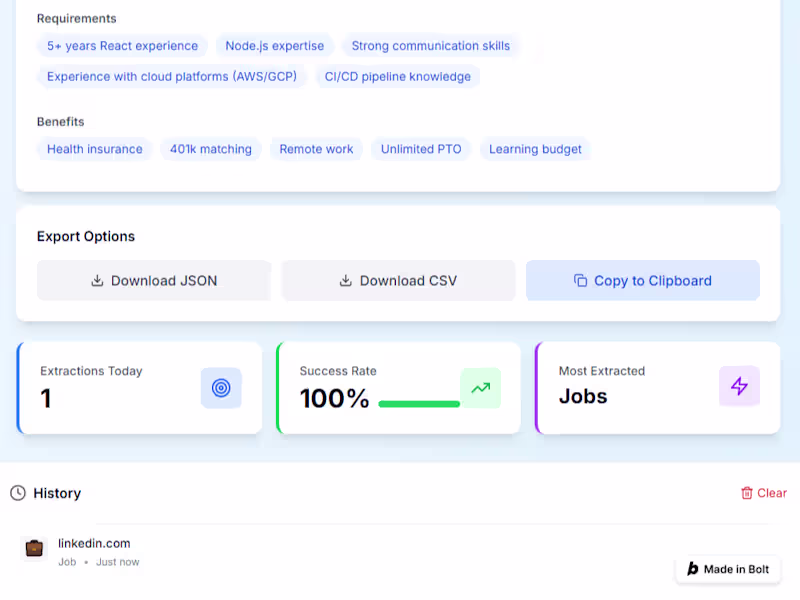Screen dimensions: 800x600
Task: Click the CI/CD pipeline knowledge requirement tag
Action: tap(398, 76)
